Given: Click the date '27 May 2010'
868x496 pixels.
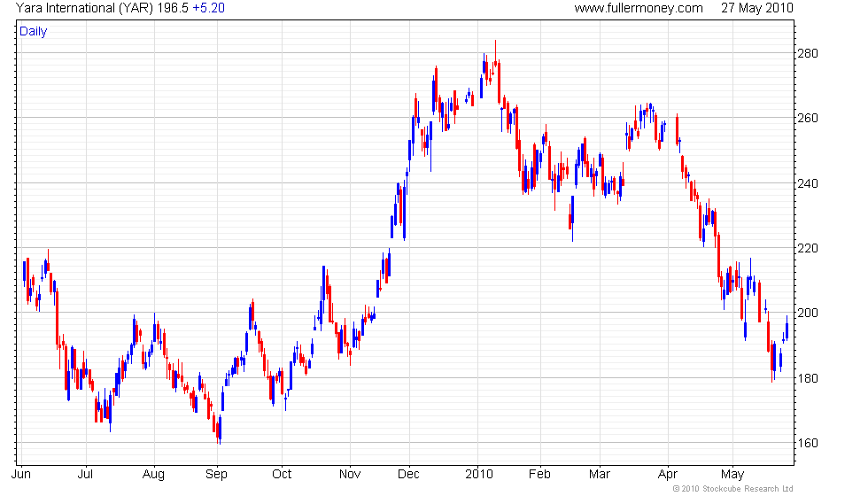Looking at the screenshot, I should tap(756, 8).
